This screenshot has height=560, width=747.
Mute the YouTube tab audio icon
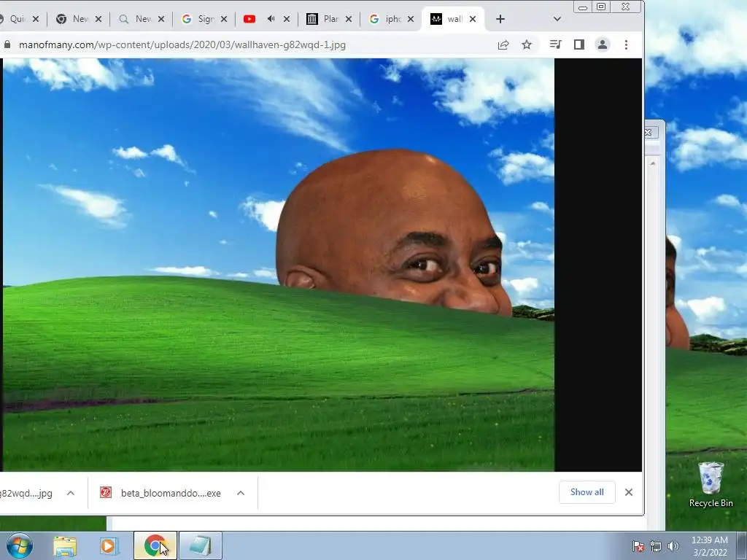(271, 19)
